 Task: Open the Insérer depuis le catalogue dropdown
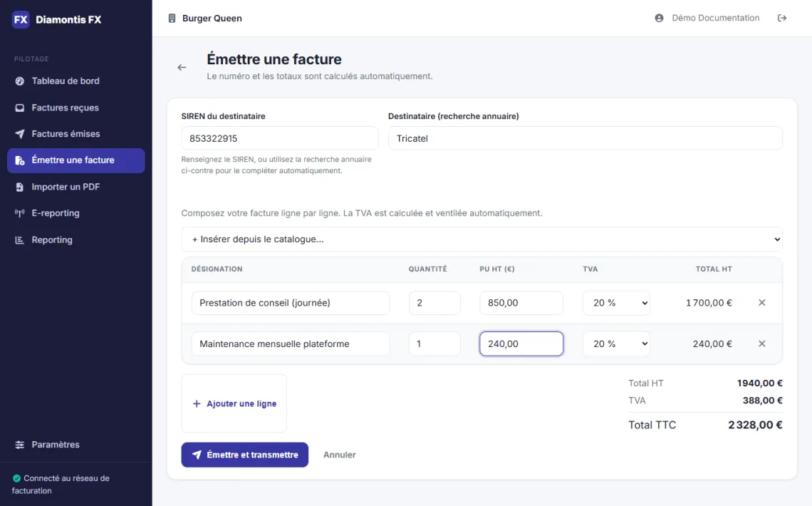[482, 239]
